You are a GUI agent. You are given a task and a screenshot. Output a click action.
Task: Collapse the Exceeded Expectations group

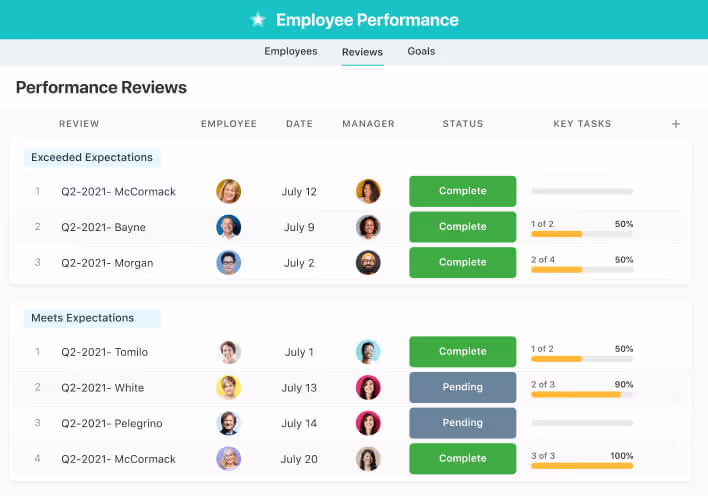pos(92,157)
